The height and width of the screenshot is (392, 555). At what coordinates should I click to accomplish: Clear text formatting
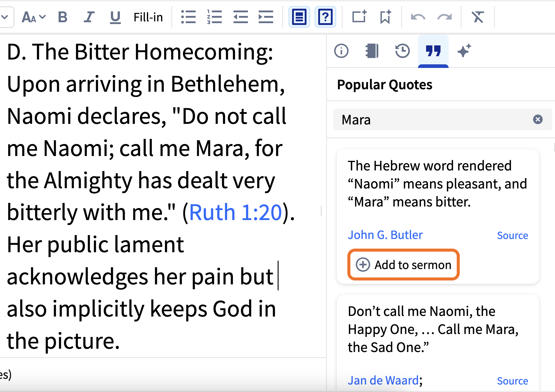478,17
